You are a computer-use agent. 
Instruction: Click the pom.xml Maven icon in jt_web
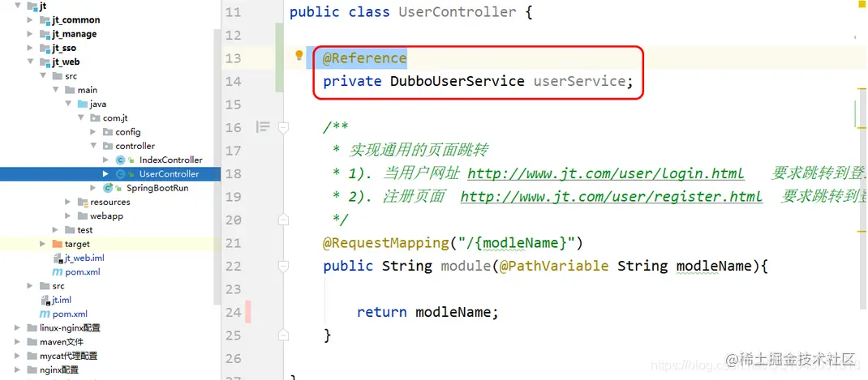click(57, 272)
